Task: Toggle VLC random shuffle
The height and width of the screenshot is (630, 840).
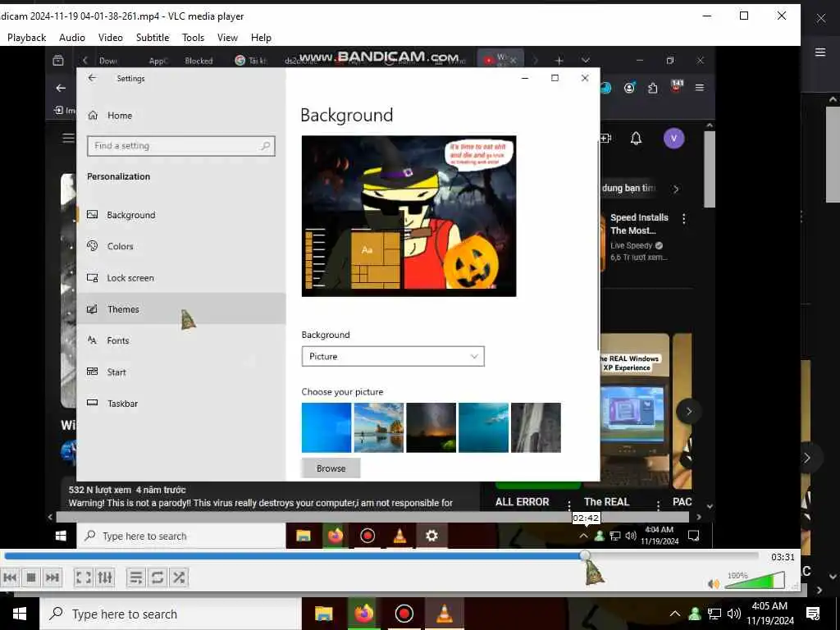Action: tap(178, 577)
